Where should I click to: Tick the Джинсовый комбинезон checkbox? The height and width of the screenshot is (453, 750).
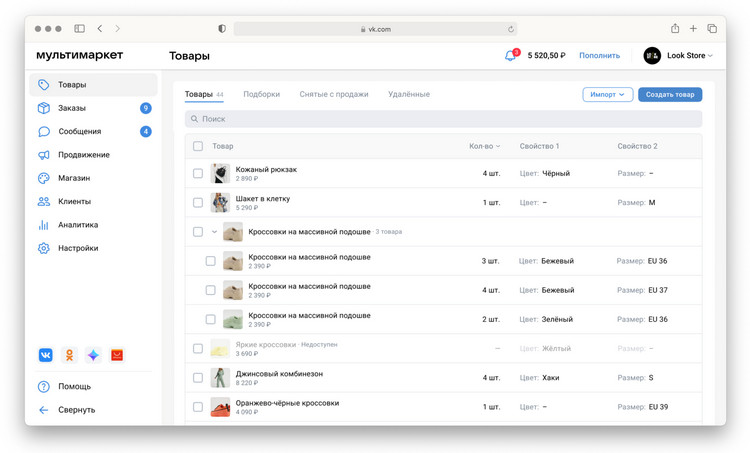tap(198, 378)
